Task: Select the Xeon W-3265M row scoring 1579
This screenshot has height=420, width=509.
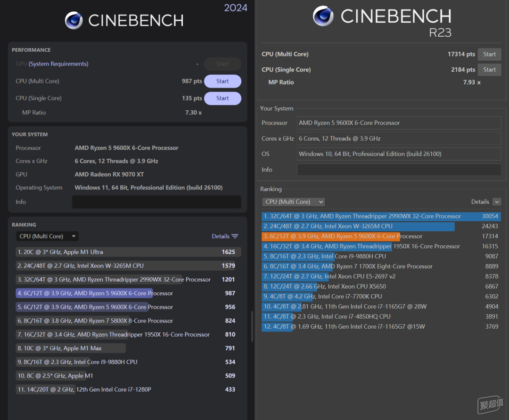Action: [128, 266]
